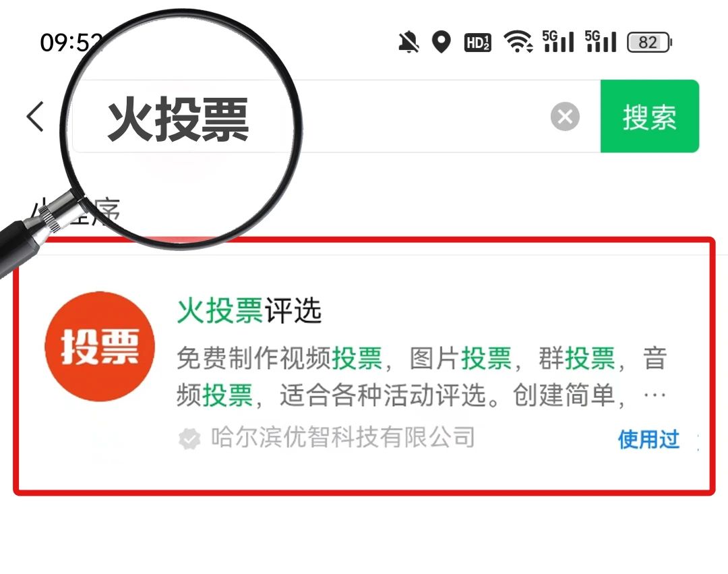Tap the second 5G signal bars icon
Screen dimensions: 728x574
601,41
